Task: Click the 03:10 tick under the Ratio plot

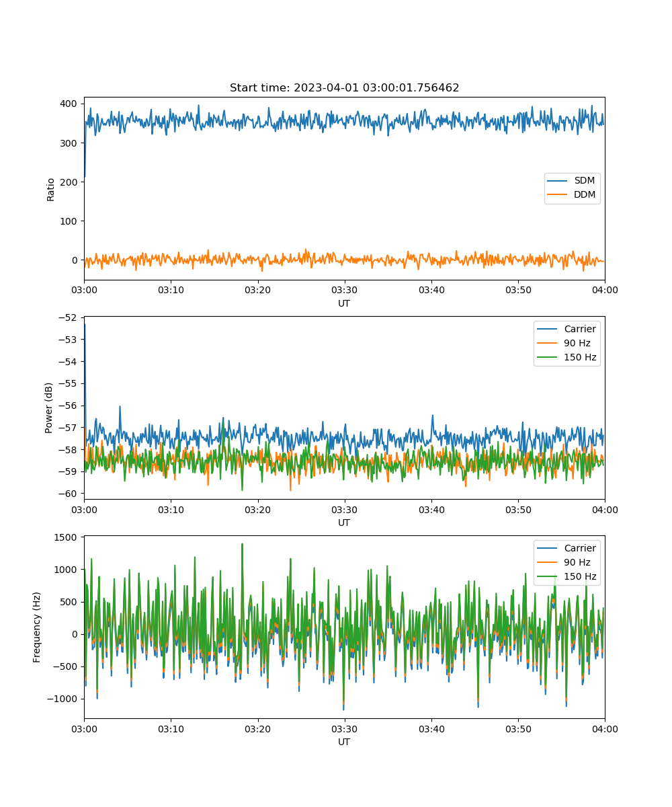Action: point(171,290)
